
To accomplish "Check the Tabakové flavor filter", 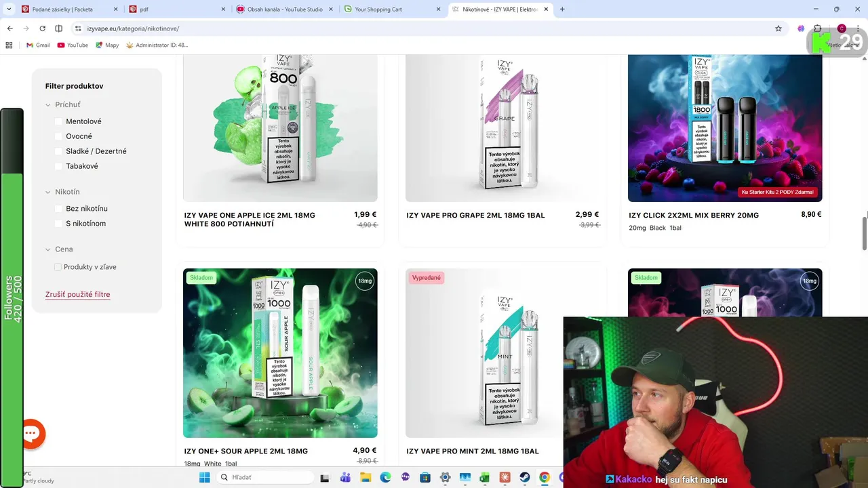I will coord(58,166).
